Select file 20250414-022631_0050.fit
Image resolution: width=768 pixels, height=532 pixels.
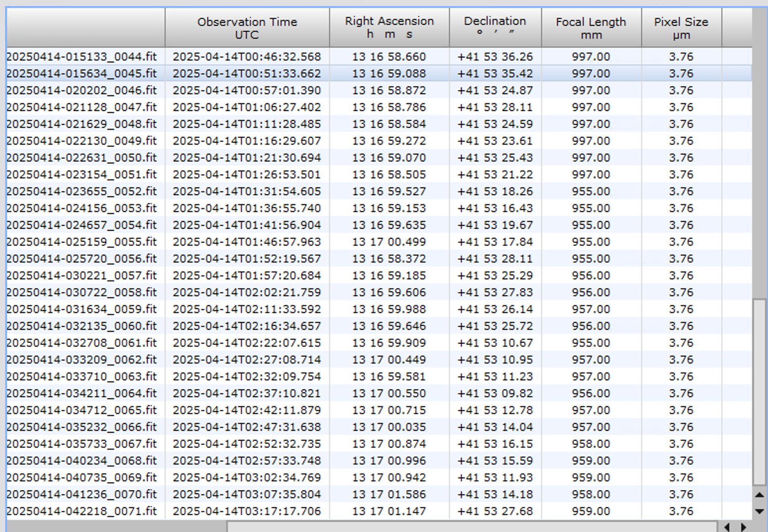pyautogui.click(x=82, y=158)
